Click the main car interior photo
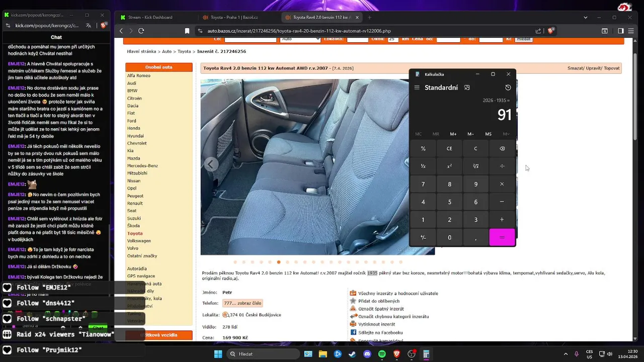The height and width of the screenshot is (362, 644). click(x=317, y=167)
